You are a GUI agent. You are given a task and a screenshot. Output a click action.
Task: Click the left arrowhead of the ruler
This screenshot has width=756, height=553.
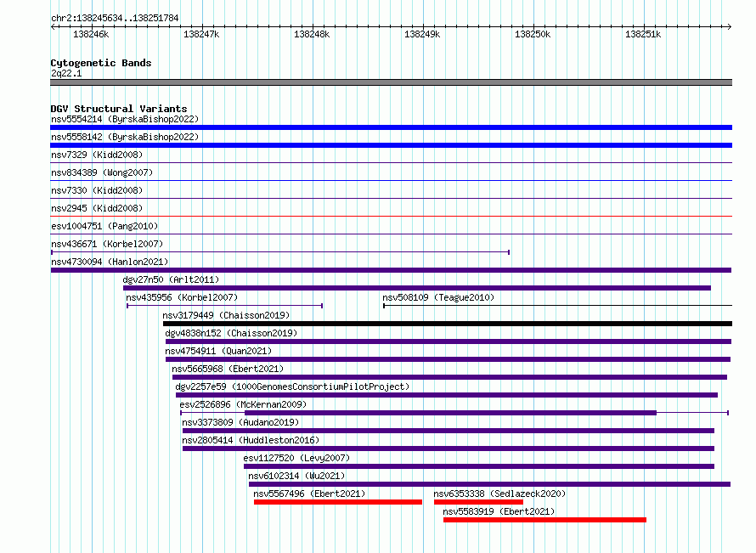click(x=53, y=26)
